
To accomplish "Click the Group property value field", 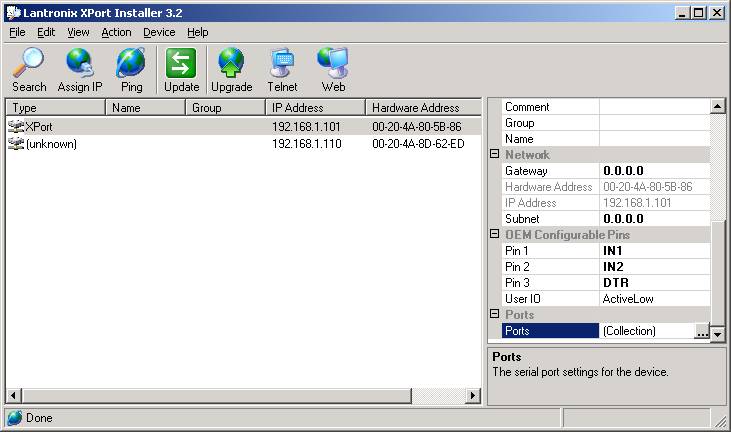I will tap(654, 123).
